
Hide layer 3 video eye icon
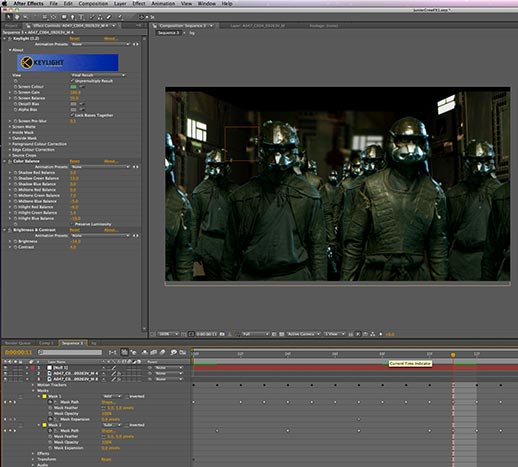pyautogui.click(x=5, y=379)
